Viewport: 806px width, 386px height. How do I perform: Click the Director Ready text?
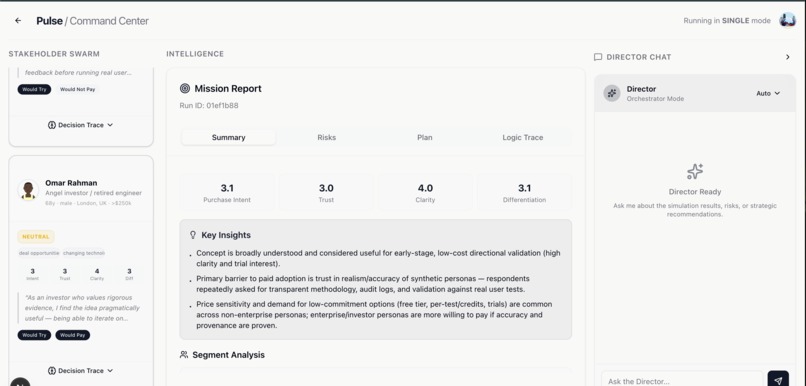coord(695,192)
